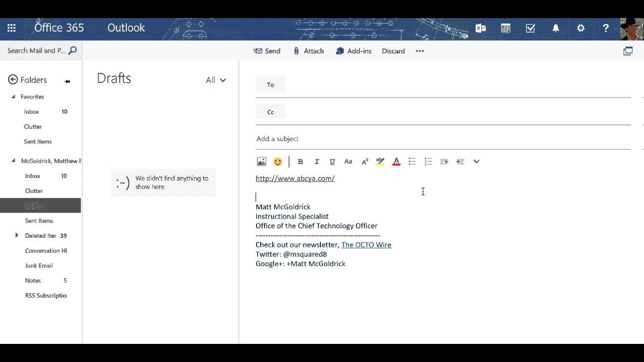Open the user profile photo
Screen dimensions: 644x362
[x=631, y=29]
